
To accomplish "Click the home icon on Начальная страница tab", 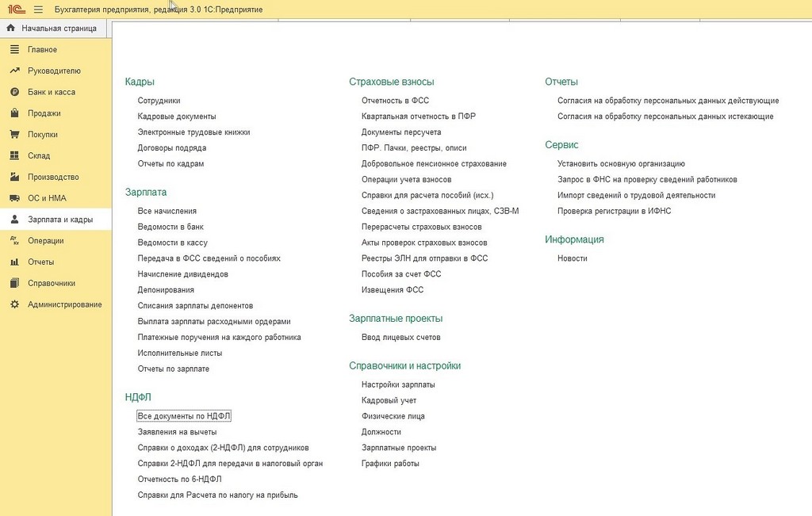I will [11, 28].
